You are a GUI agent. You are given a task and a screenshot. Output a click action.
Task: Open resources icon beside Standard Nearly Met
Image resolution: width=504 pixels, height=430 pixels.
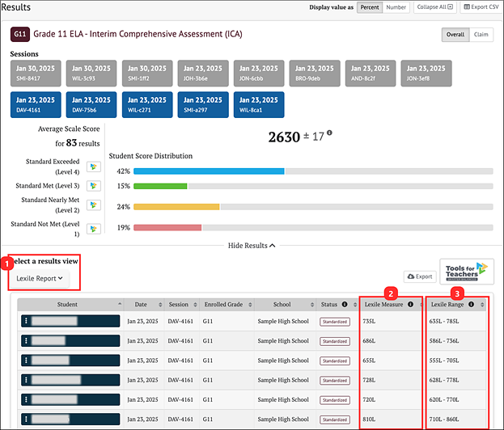pyautogui.click(x=93, y=206)
